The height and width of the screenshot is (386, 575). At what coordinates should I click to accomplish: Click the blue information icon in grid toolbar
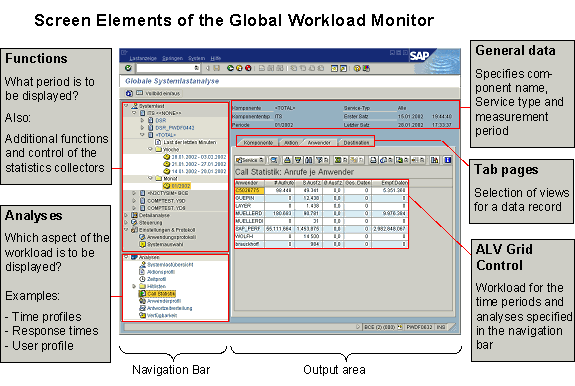(447, 160)
